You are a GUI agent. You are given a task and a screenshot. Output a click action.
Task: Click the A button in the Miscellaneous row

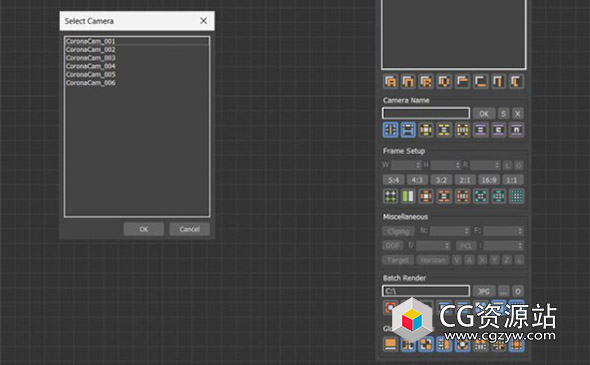point(469,260)
